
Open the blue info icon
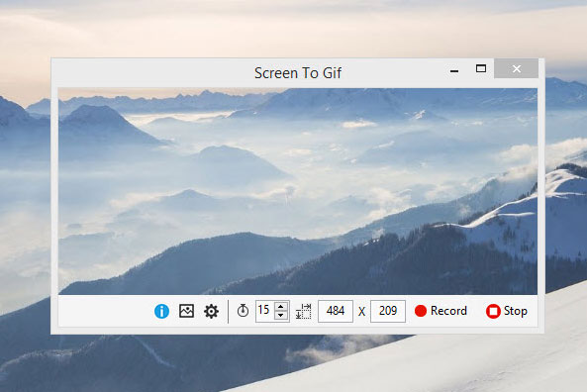tap(161, 311)
